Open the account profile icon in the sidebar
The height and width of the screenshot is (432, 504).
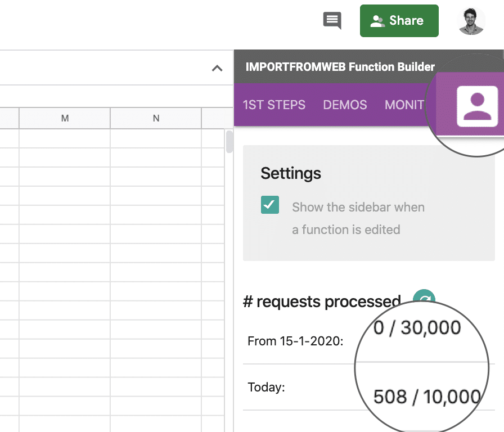[x=478, y=106]
